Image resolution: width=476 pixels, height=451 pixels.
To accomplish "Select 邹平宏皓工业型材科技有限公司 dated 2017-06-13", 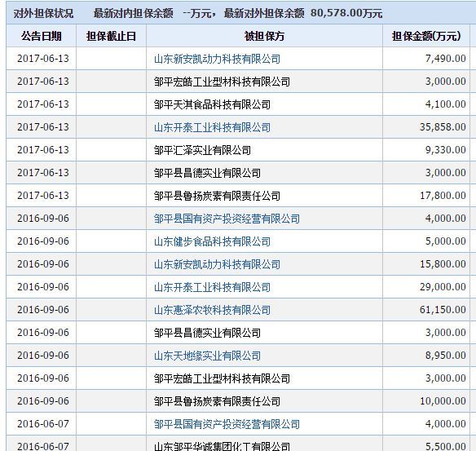I will 222,82.
